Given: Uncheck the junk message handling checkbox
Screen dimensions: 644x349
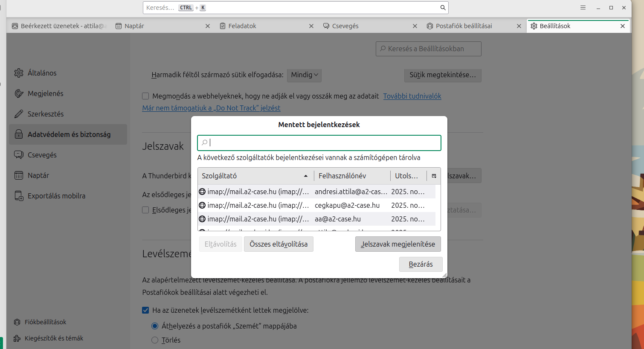Looking at the screenshot, I should (x=145, y=310).
